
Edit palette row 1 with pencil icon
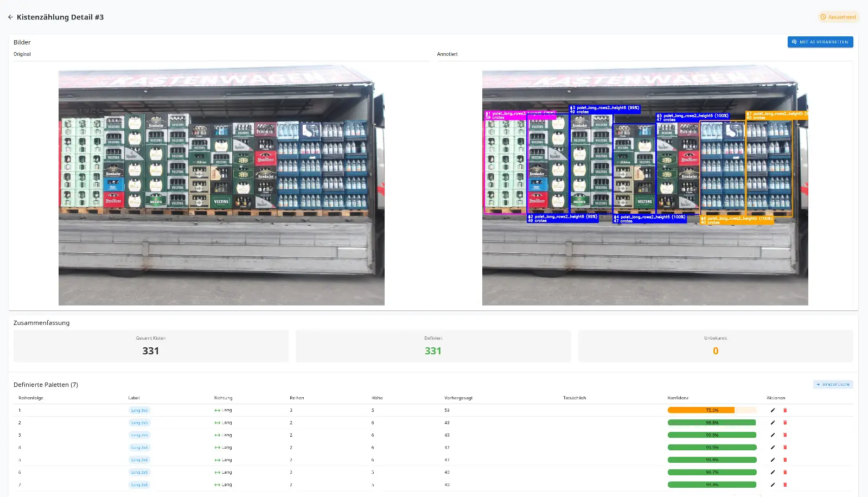(773, 410)
